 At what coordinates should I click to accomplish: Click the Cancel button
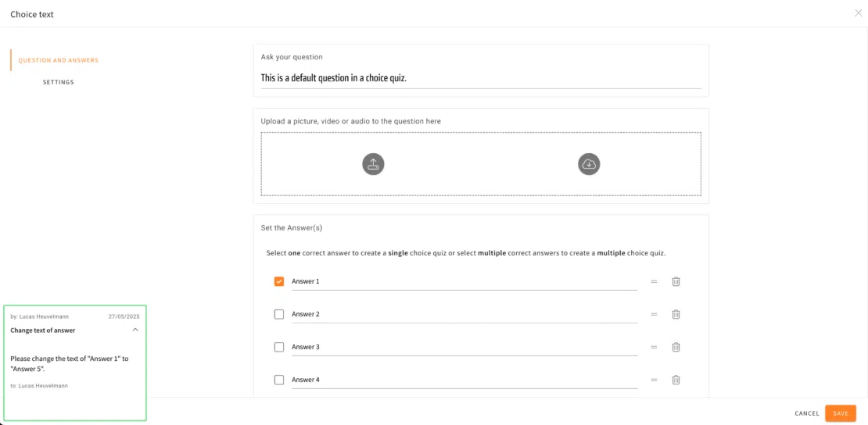click(807, 413)
